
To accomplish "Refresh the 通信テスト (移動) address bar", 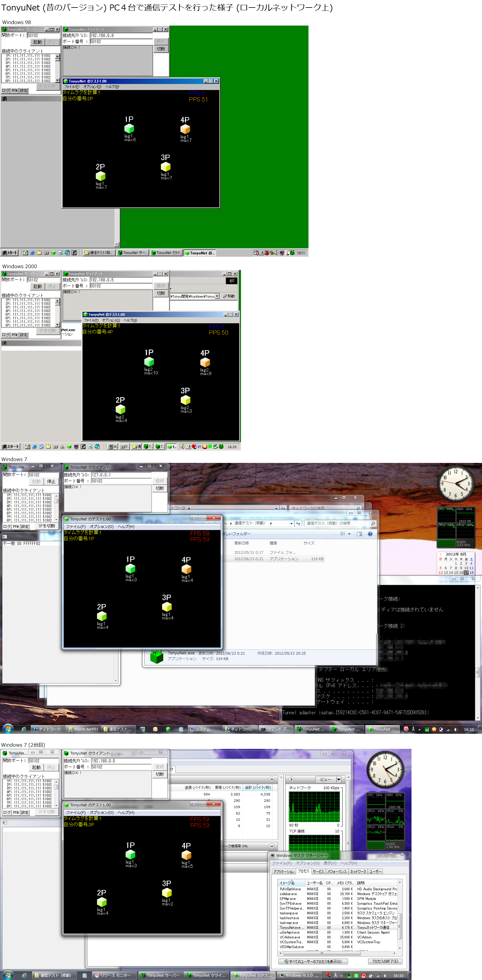I will pos(298,523).
